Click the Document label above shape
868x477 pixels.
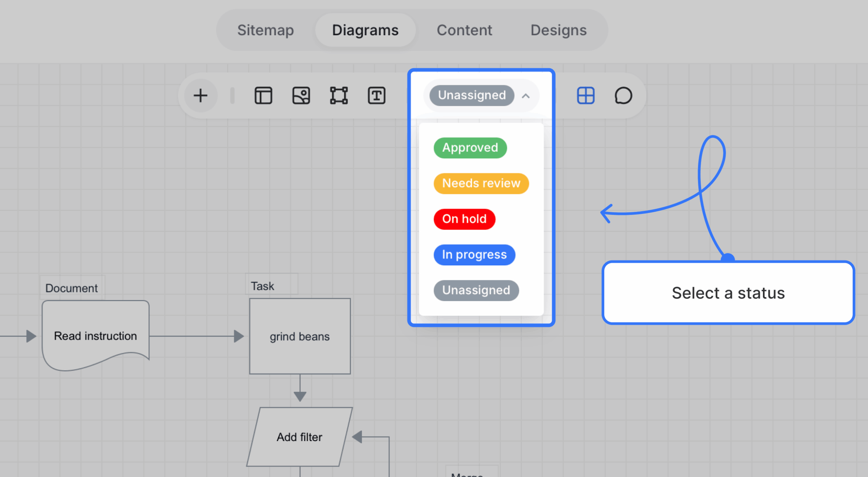click(72, 288)
